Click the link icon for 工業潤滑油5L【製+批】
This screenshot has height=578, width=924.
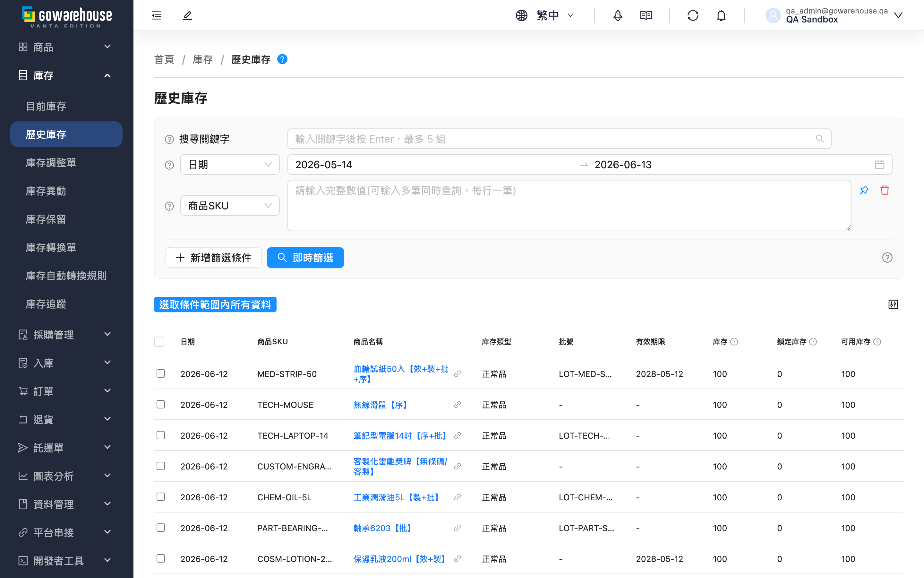[458, 497]
